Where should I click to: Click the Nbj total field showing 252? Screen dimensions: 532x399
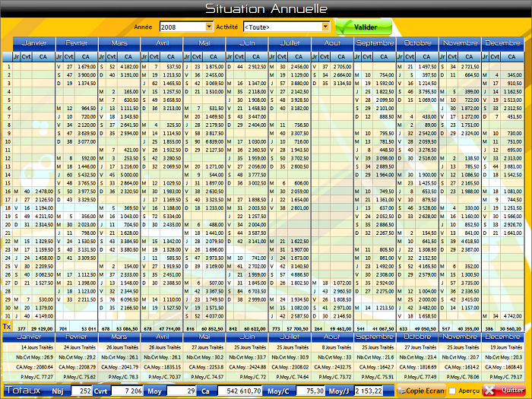pyautogui.click(x=80, y=390)
